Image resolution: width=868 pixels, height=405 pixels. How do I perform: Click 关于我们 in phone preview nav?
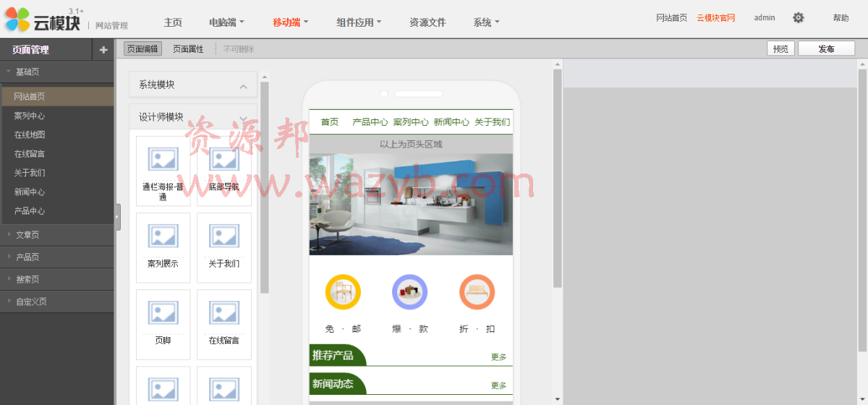click(492, 122)
